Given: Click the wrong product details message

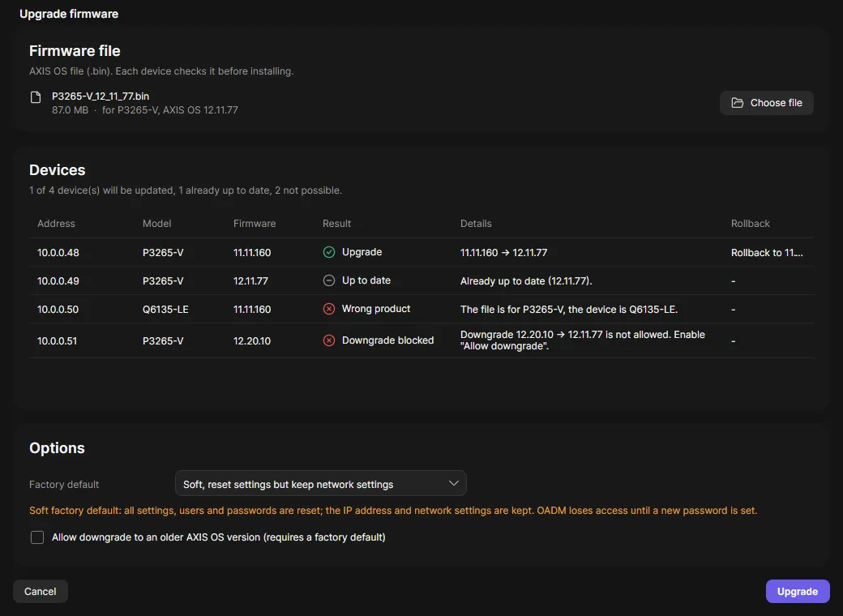Looking at the screenshot, I should (569, 310).
